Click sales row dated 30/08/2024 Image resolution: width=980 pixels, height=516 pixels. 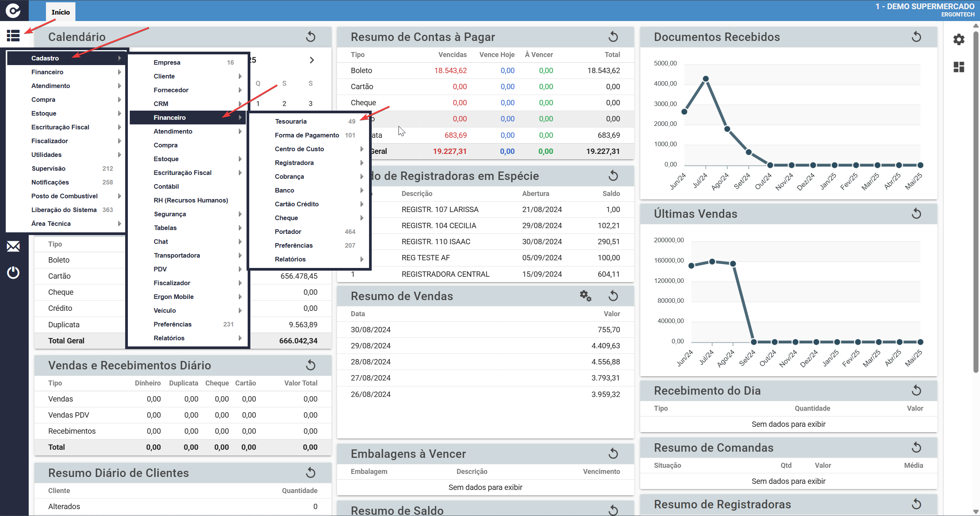pyautogui.click(x=485, y=330)
